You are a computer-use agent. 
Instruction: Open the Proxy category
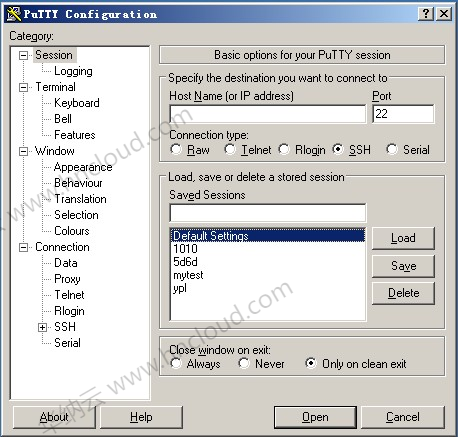67,279
